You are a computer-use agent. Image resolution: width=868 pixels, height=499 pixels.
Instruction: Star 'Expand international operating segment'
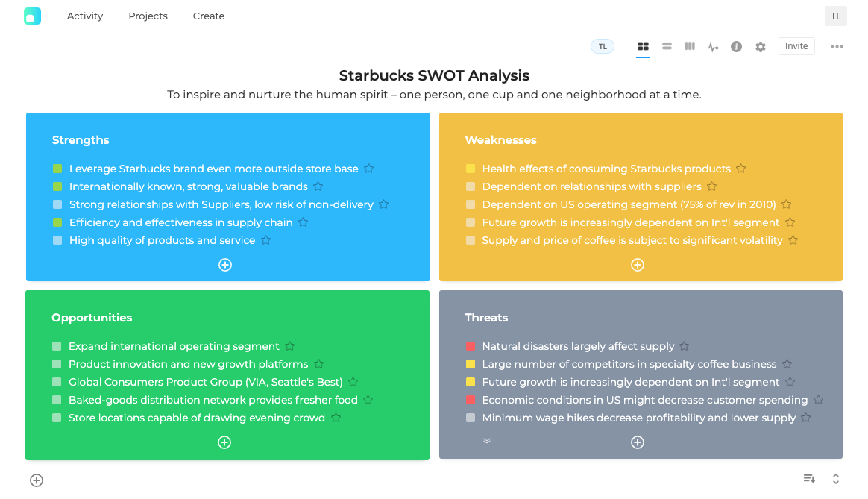pyautogui.click(x=289, y=346)
